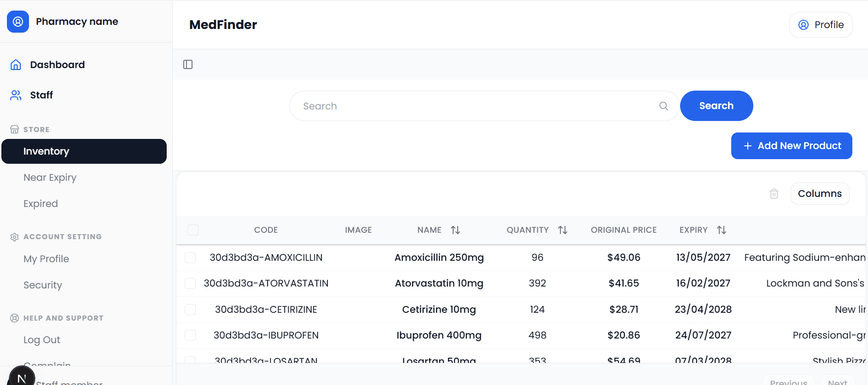868x385 pixels.
Task: Click the $49.06 price cell
Action: (x=623, y=258)
